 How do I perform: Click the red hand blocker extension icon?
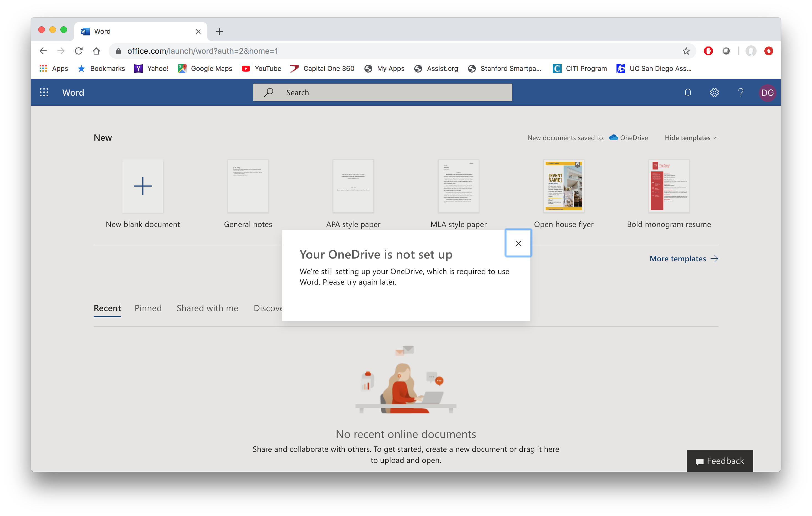point(708,51)
